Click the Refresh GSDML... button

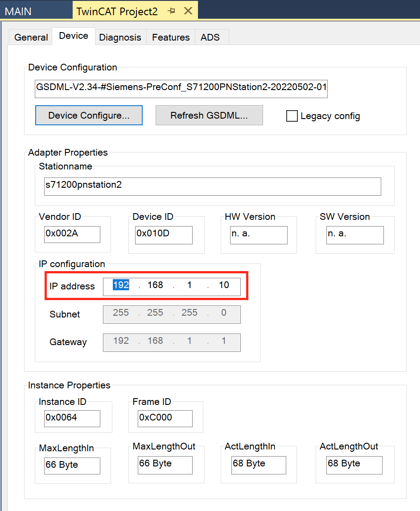pyautogui.click(x=209, y=115)
